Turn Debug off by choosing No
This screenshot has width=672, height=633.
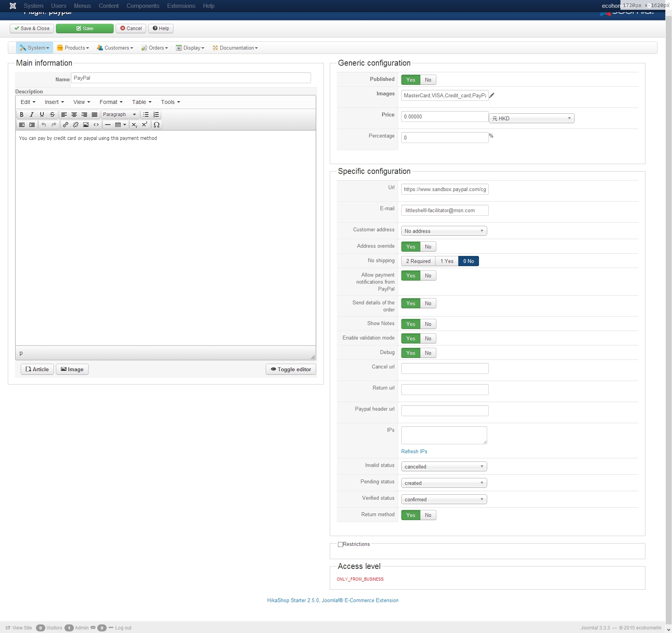point(428,353)
